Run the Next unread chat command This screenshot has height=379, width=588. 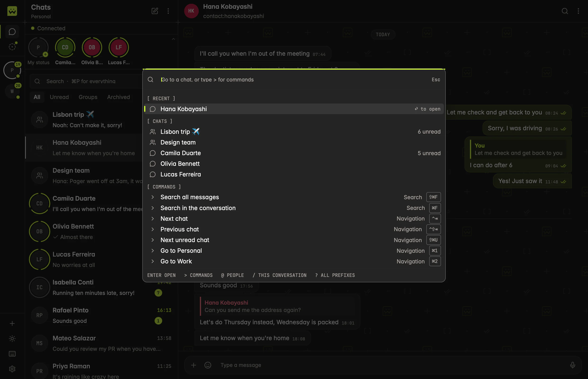tap(294, 240)
